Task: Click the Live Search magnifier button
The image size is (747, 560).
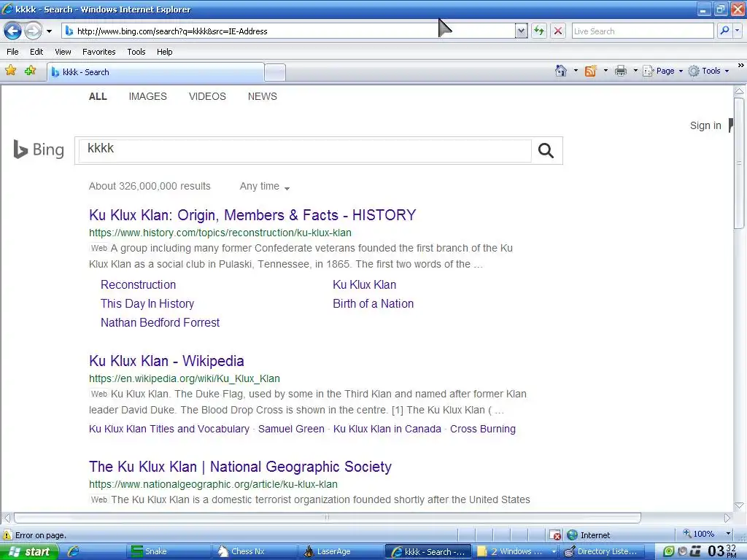Action: (724, 31)
